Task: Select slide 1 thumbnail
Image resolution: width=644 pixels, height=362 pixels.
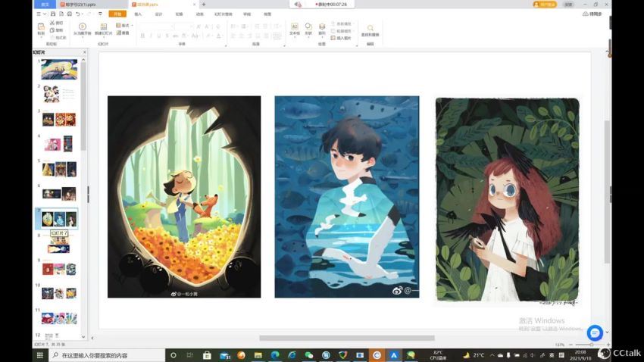Action: point(59,69)
